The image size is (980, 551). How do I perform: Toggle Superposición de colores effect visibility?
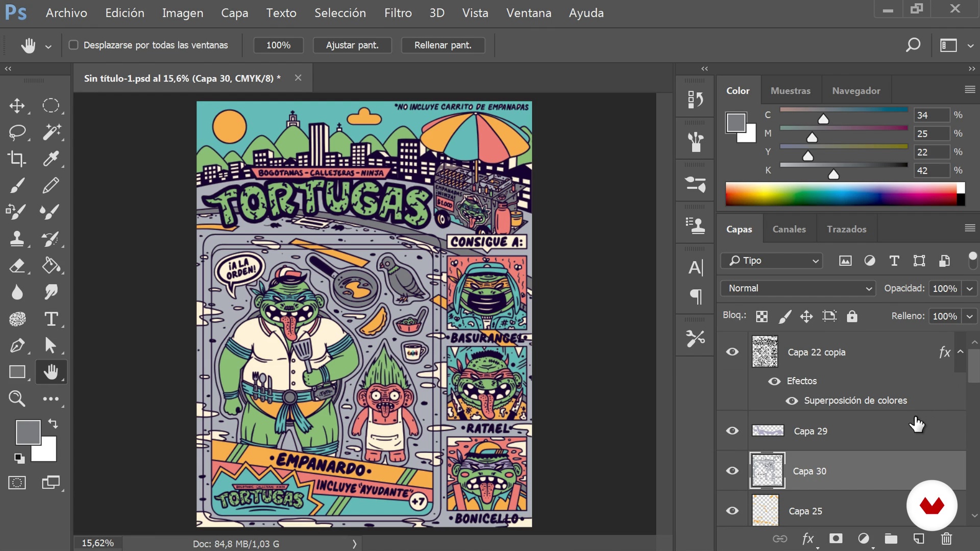(792, 400)
